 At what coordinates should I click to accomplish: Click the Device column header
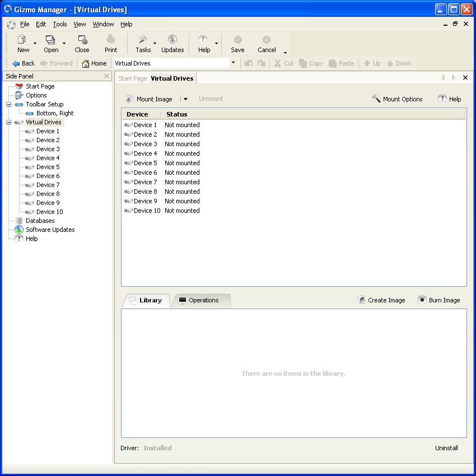pos(142,114)
